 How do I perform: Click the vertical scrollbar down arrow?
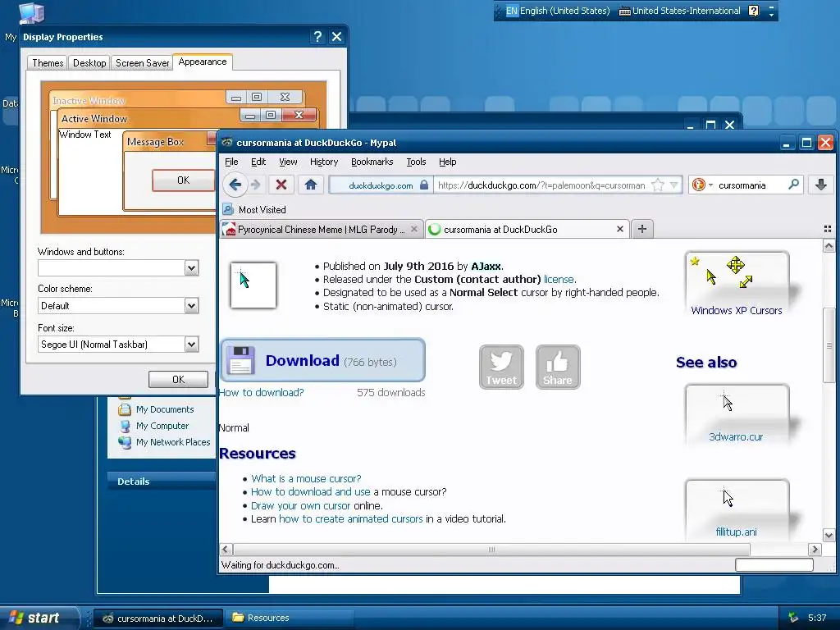829,535
